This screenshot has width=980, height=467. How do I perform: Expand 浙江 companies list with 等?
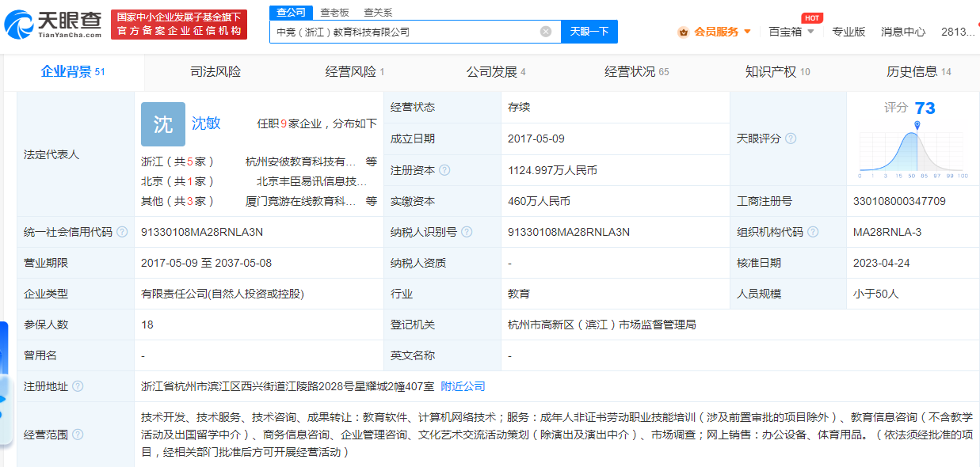372,161
